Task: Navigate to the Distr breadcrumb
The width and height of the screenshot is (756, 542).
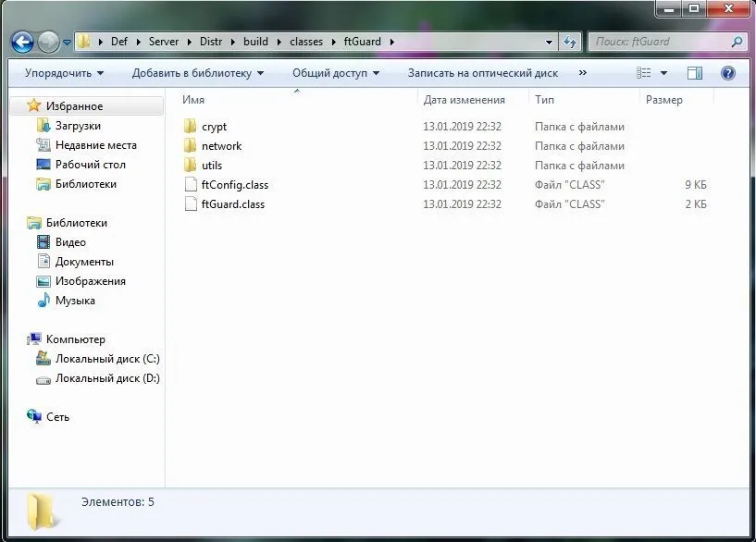Action: coord(211,42)
